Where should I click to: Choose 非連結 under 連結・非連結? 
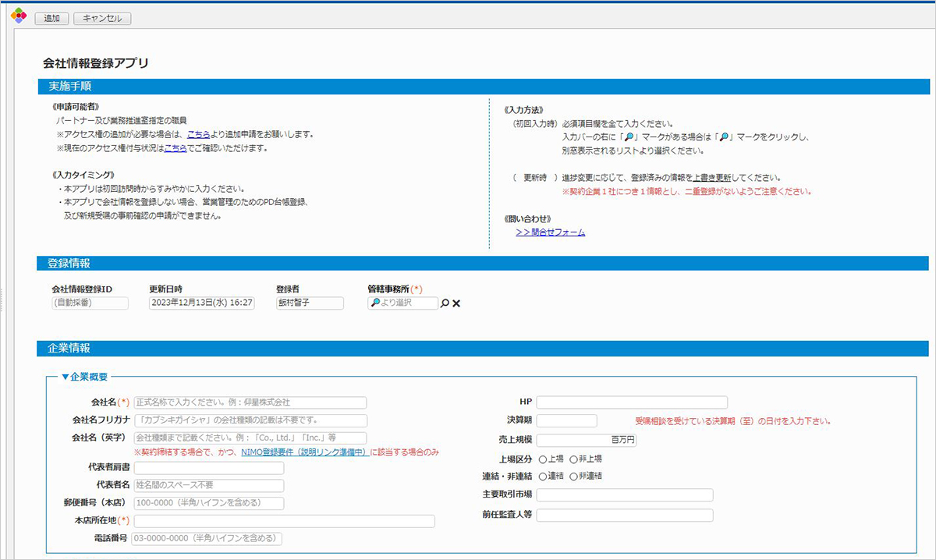(574, 477)
